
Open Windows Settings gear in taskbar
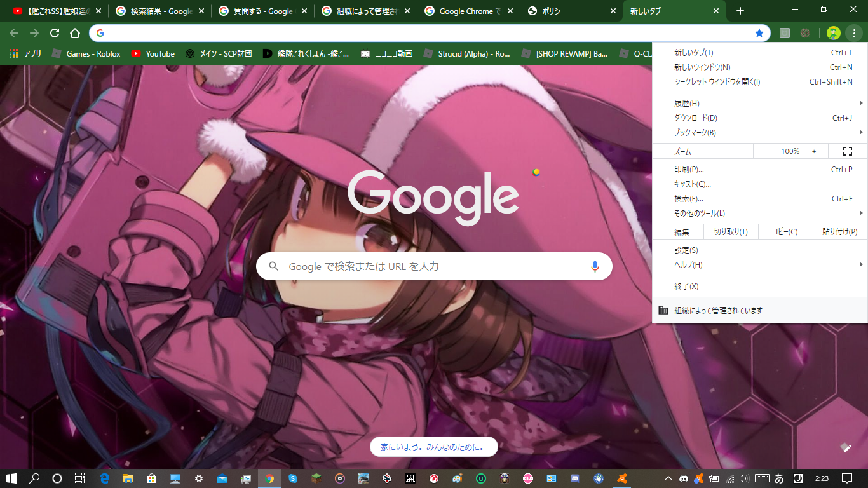[x=199, y=478]
